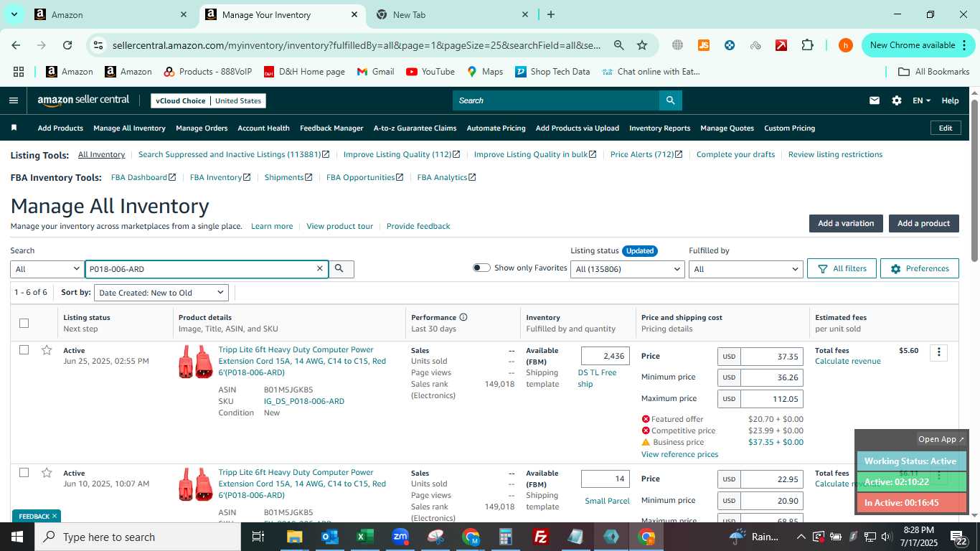Toggle Show only Favorites switch

tap(481, 268)
